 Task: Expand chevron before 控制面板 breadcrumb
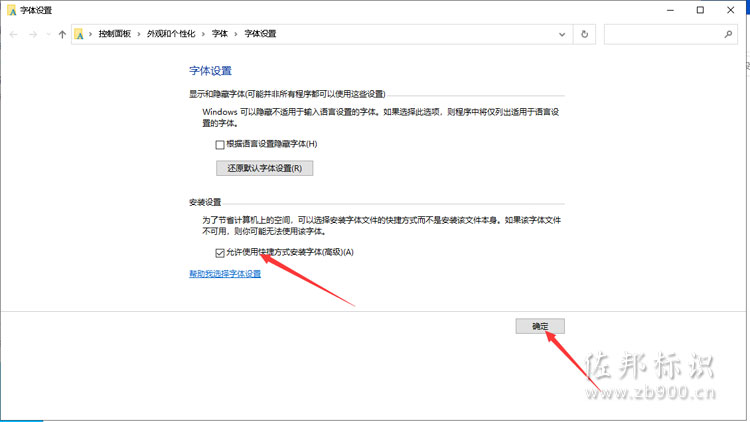pos(90,34)
